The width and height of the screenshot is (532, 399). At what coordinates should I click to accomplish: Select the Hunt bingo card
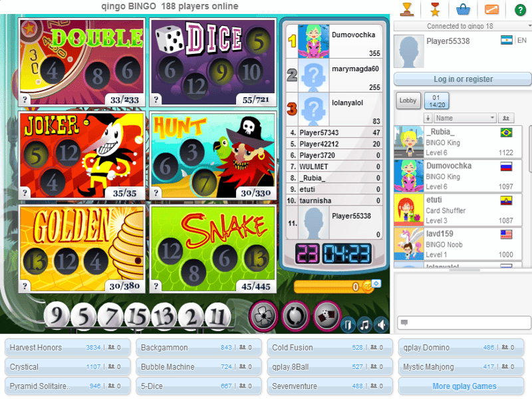click(213, 155)
